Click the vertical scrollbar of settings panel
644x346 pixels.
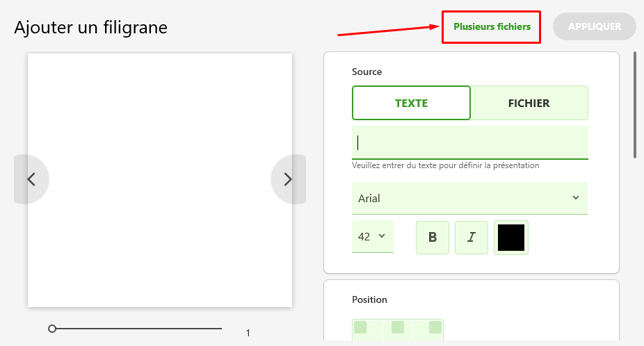click(x=634, y=105)
